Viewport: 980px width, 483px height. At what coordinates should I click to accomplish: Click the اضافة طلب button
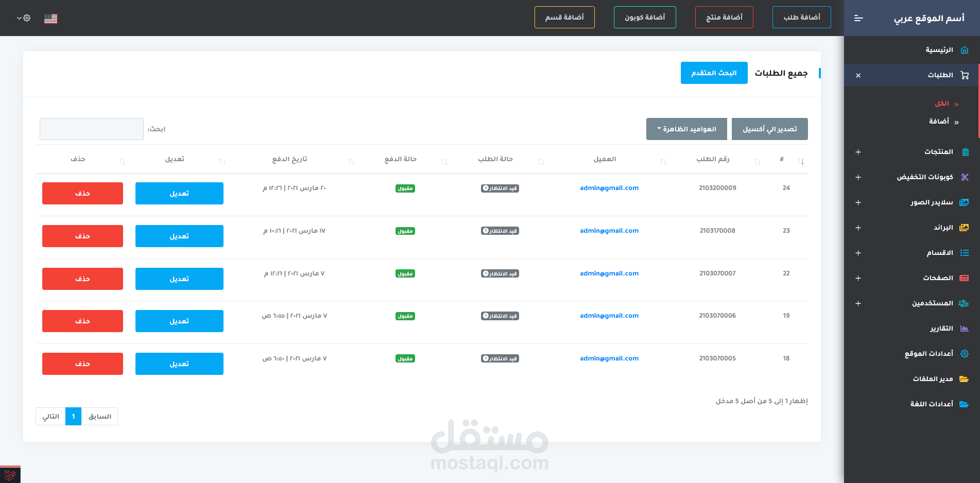[802, 18]
